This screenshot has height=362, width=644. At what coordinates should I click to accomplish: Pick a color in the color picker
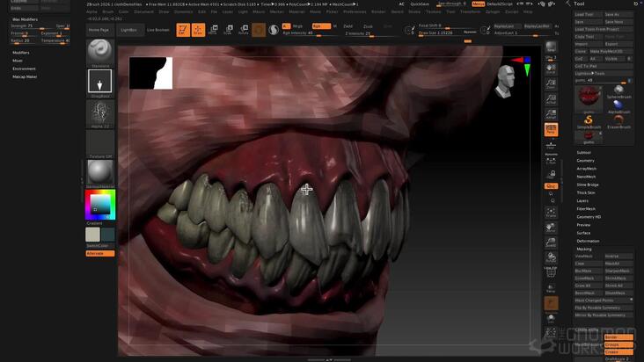[x=100, y=205]
